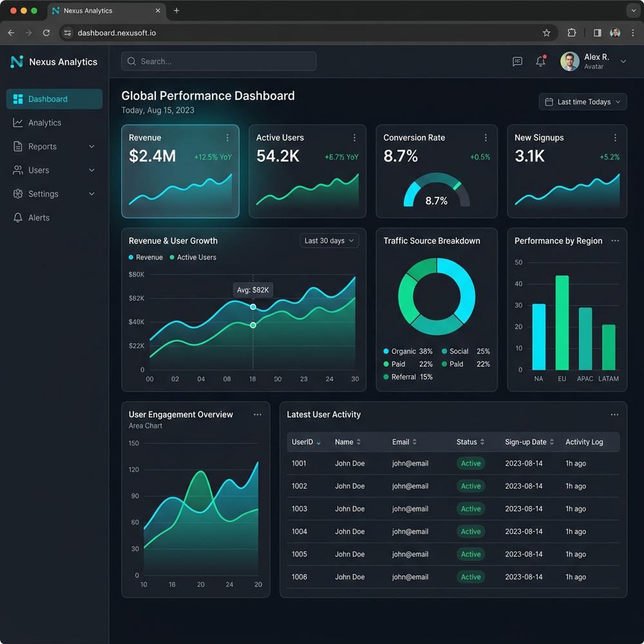Open Reports in sidebar

pyautogui.click(x=54, y=146)
